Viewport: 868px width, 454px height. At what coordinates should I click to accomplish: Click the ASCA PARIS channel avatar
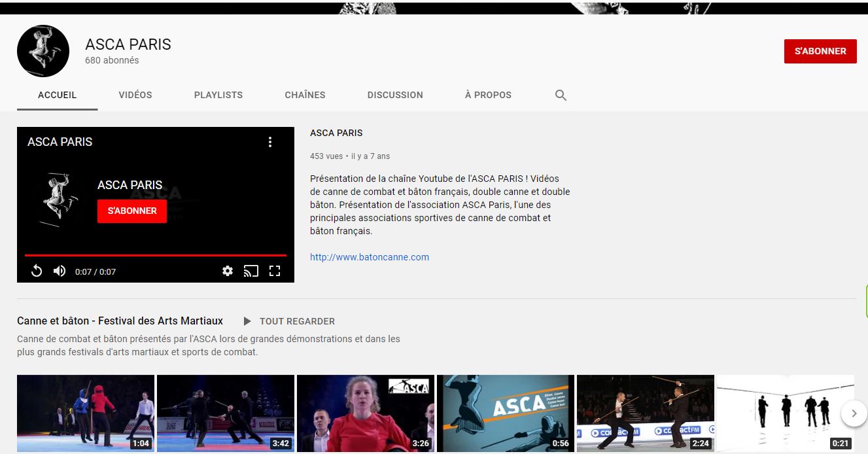coord(43,51)
